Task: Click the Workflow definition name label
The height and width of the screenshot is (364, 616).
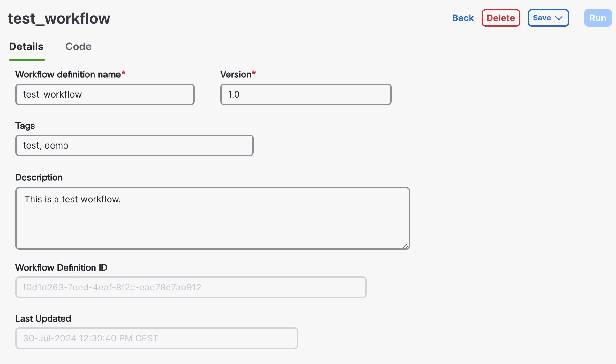Action: click(68, 74)
